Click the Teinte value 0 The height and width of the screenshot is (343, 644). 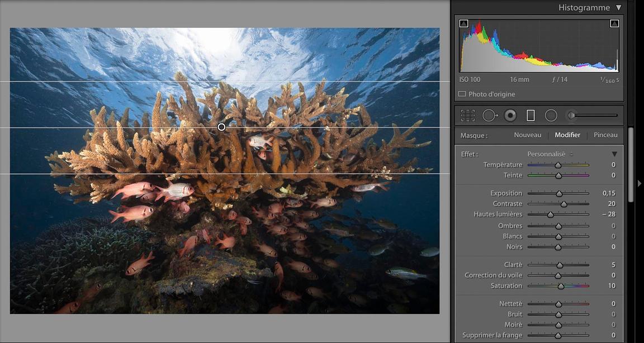click(x=614, y=175)
